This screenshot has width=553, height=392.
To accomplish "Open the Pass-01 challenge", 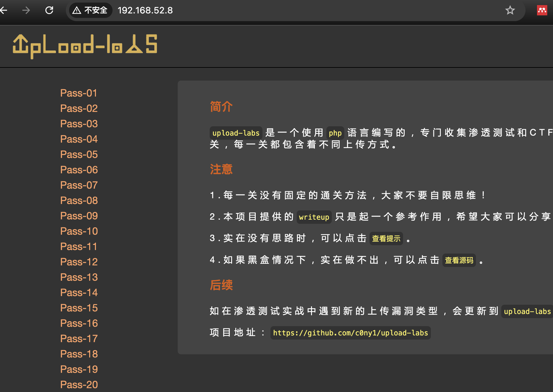I will 78,93.
